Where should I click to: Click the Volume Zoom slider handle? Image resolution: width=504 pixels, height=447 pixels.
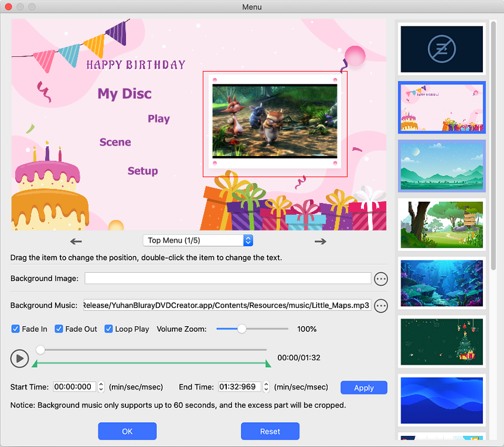(x=241, y=329)
